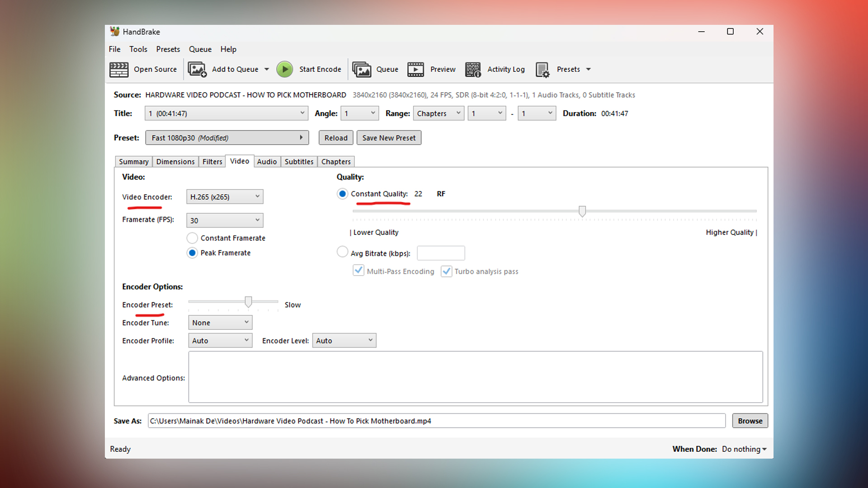Open the Encoder Tune dropdown
868x488 pixels.
[x=220, y=322]
